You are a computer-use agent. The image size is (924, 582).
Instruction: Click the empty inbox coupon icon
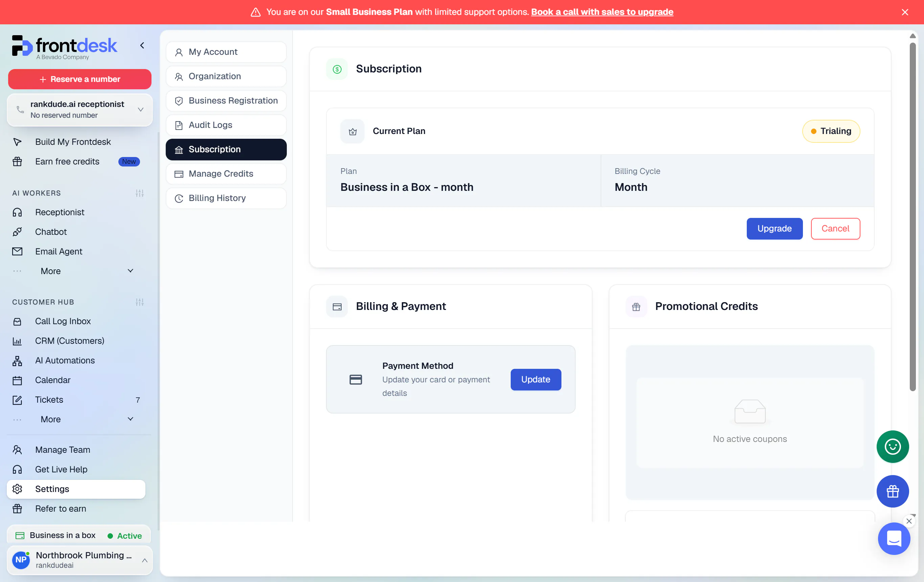click(749, 411)
